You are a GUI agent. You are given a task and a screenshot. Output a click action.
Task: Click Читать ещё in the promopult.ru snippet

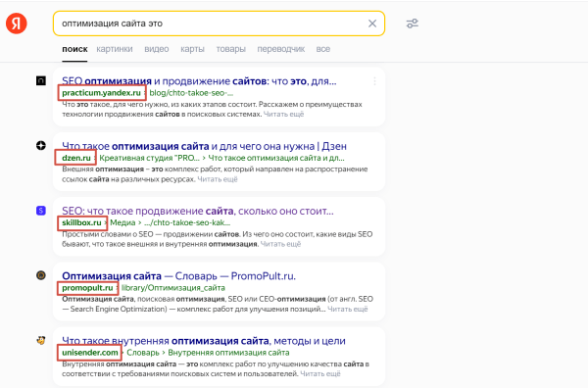pyautogui.click(x=348, y=309)
